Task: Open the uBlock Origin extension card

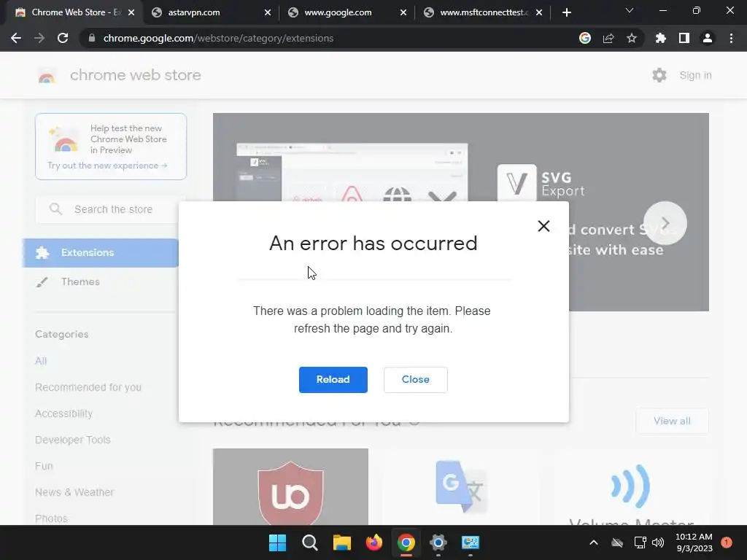Action: [x=290, y=486]
